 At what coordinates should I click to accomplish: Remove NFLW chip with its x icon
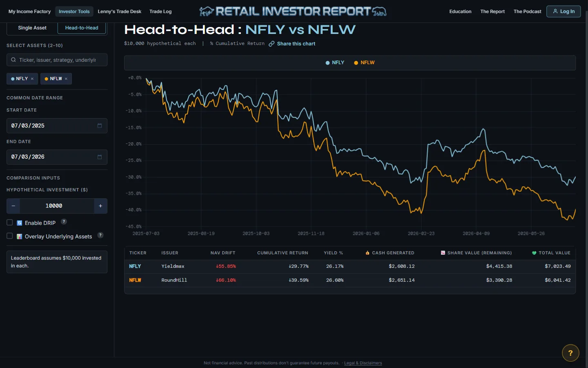pyautogui.click(x=66, y=79)
